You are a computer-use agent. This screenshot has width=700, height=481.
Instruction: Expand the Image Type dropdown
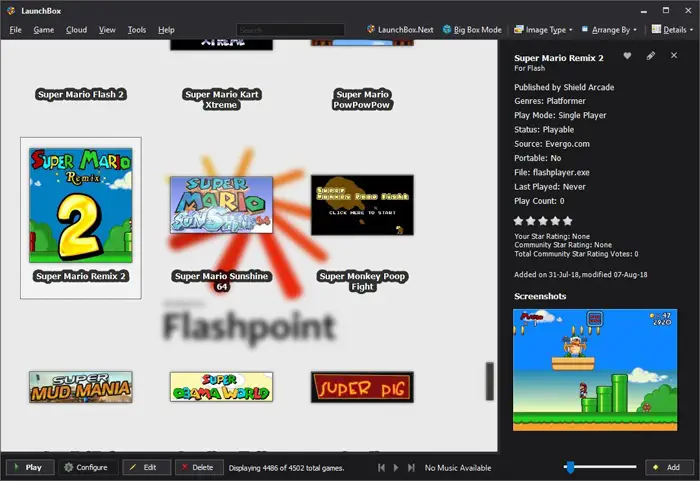click(x=543, y=29)
